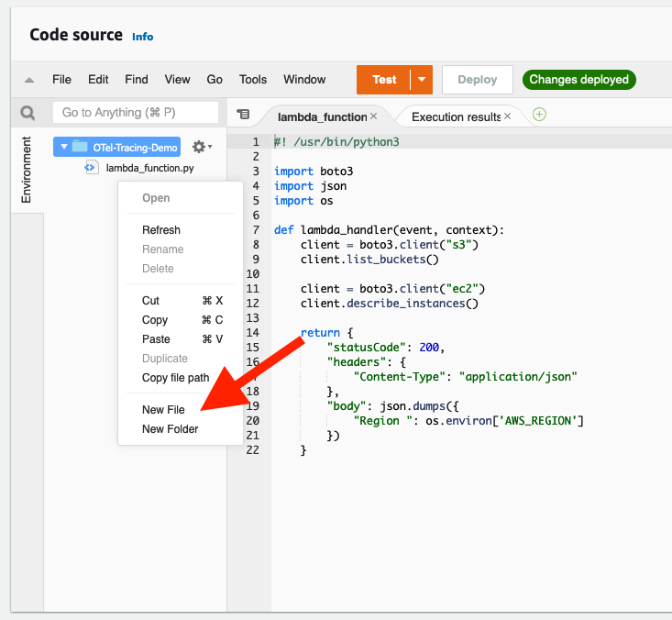Choose Copy file path menu entry

[176, 378]
